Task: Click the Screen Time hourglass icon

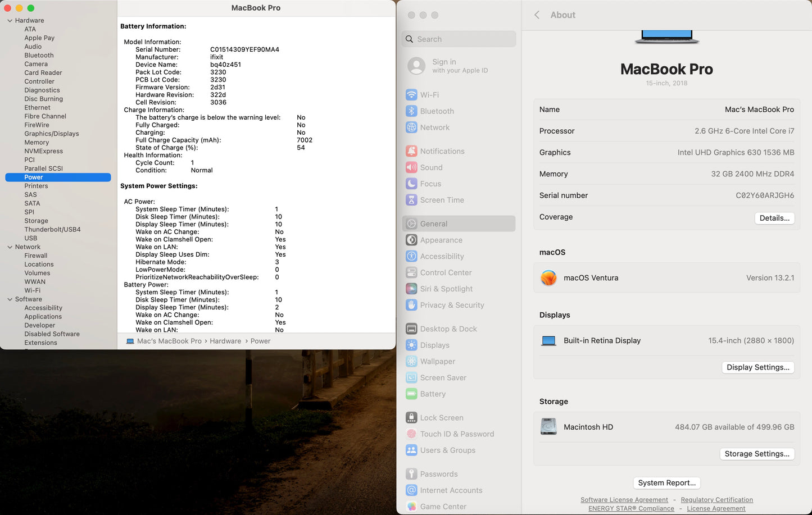Action: [411, 200]
